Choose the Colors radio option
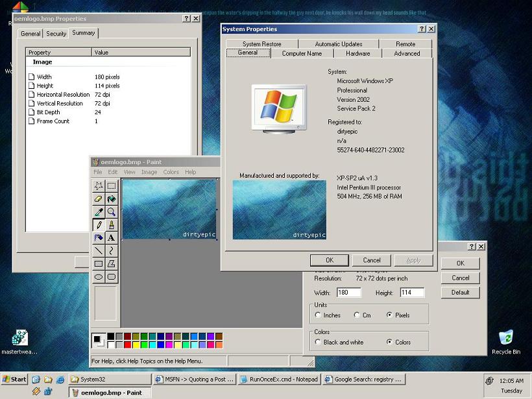The height and width of the screenshot is (399, 532). (389, 342)
